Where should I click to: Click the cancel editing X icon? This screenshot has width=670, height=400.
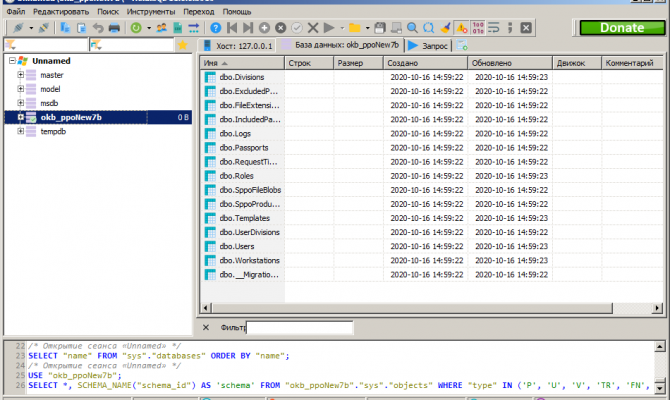[313, 28]
